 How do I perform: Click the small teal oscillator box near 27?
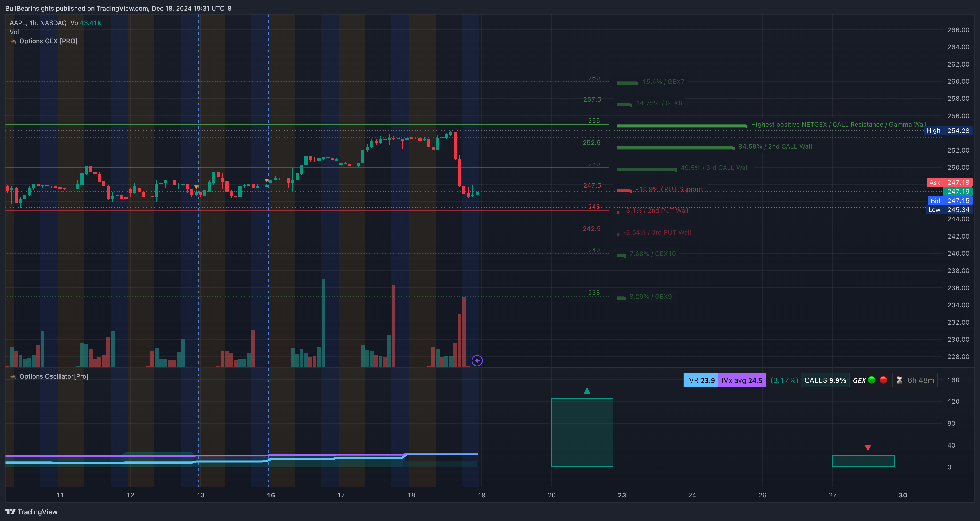tap(863, 461)
